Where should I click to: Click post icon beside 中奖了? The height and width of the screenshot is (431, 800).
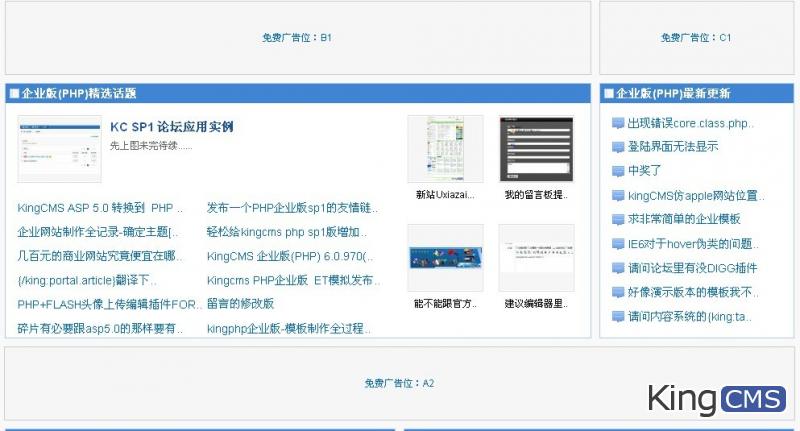point(618,171)
